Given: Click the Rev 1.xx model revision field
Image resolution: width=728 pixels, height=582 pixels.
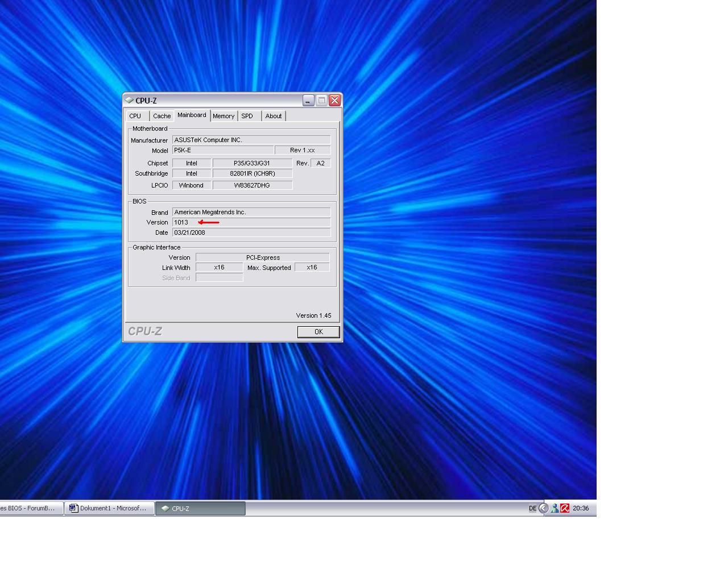Looking at the screenshot, I should point(303,150).
